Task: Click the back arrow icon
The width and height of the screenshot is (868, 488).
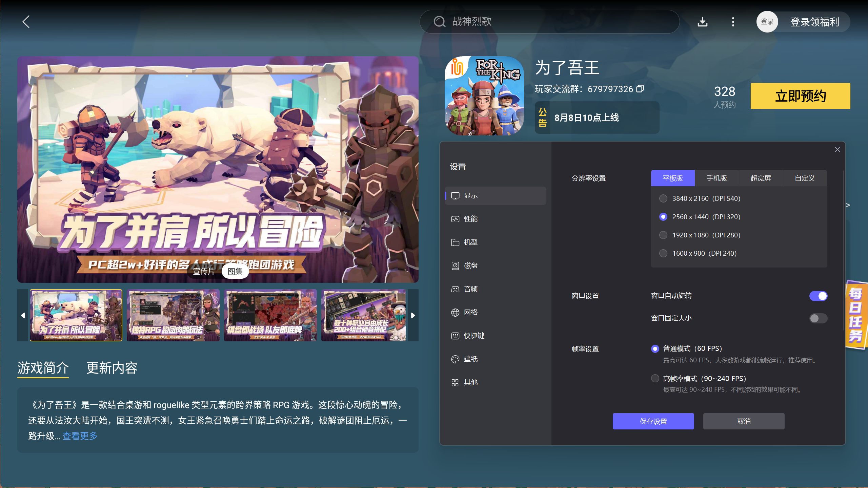Action: pyautogui.click(x=26, y=22)
